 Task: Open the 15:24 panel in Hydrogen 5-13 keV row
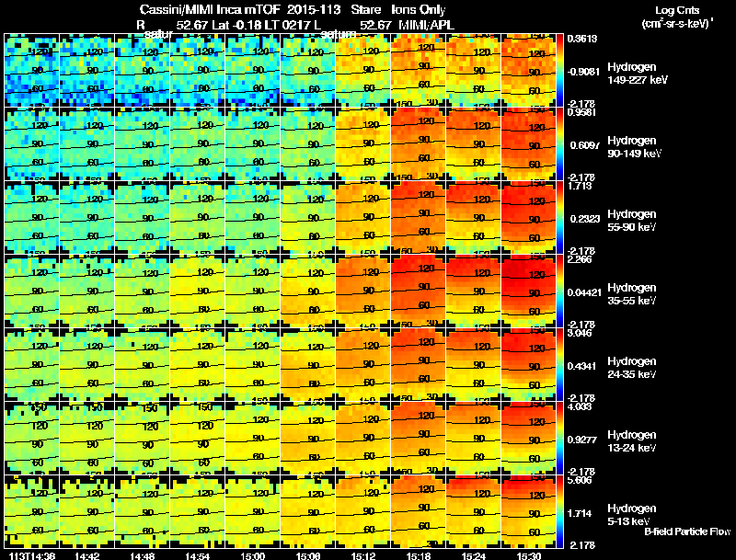tap(473, 512)
